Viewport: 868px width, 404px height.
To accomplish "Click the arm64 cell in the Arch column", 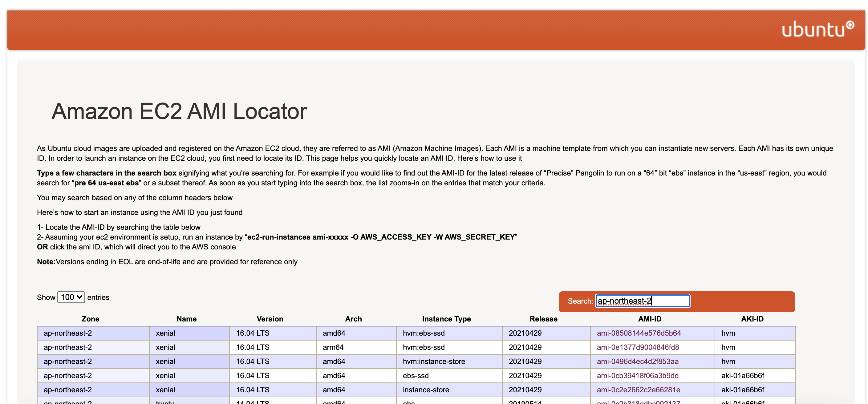I will tap(356, 347).
